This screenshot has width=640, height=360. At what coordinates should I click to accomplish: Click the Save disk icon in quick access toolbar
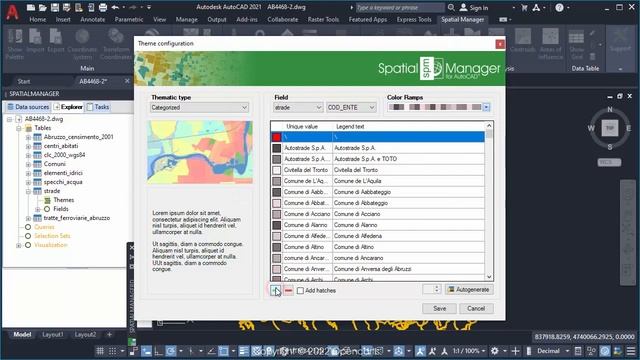(55, 7)
